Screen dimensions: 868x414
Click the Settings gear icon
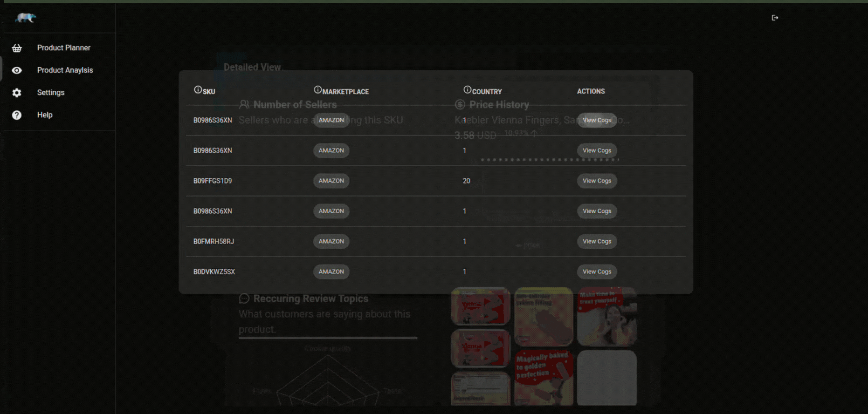coord(17,93)
